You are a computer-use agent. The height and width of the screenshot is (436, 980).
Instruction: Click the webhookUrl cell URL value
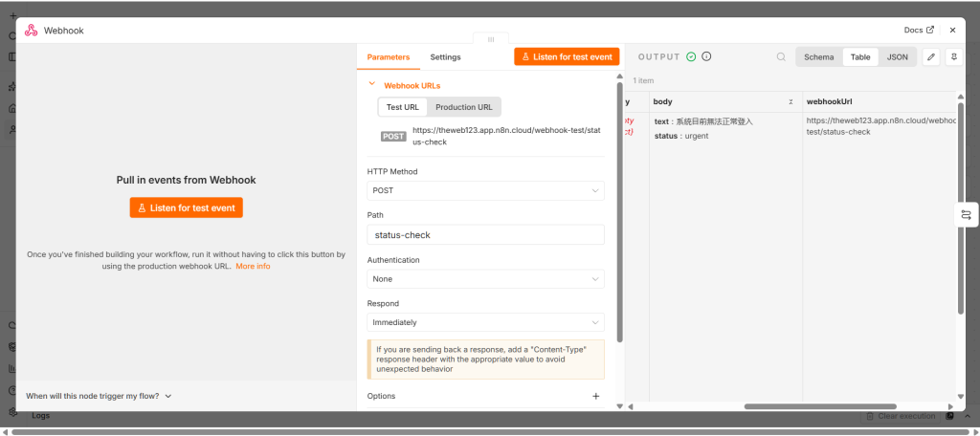[x=881, y=126]
